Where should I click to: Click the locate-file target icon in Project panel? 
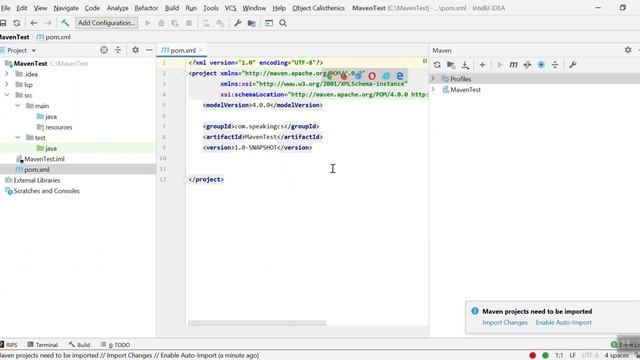point(104,50)
